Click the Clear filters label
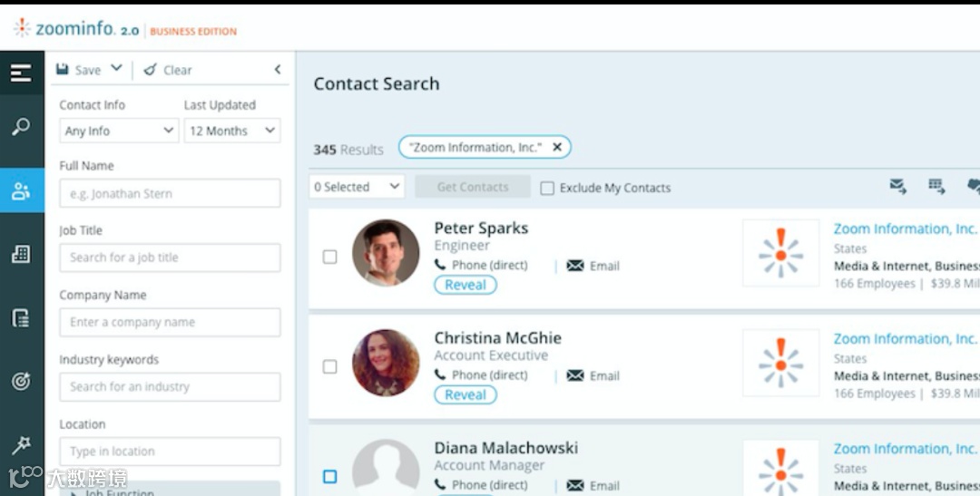This screenshot has width=980, height=496. (x=178, y=70)
